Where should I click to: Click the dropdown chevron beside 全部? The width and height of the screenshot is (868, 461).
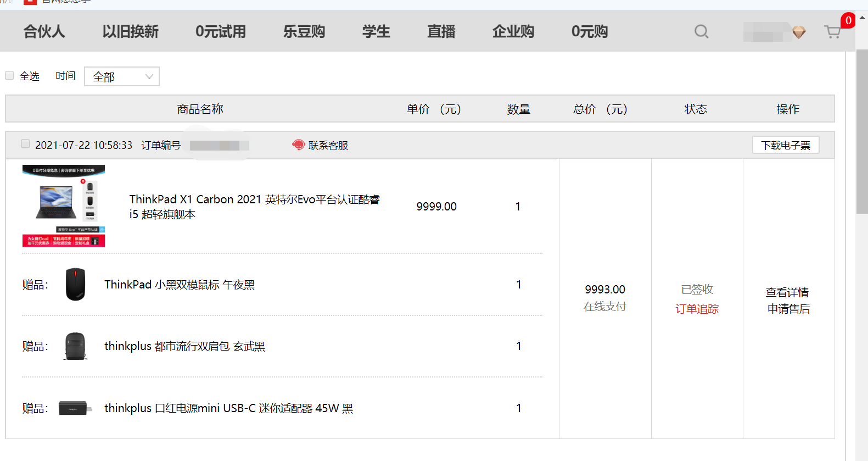[x=149, y=77]
